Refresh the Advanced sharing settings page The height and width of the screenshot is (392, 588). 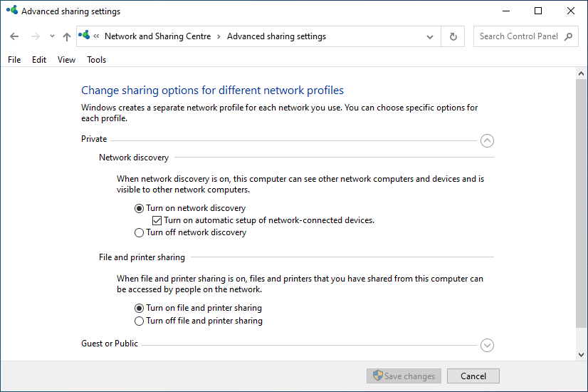(x=453, y=36)
